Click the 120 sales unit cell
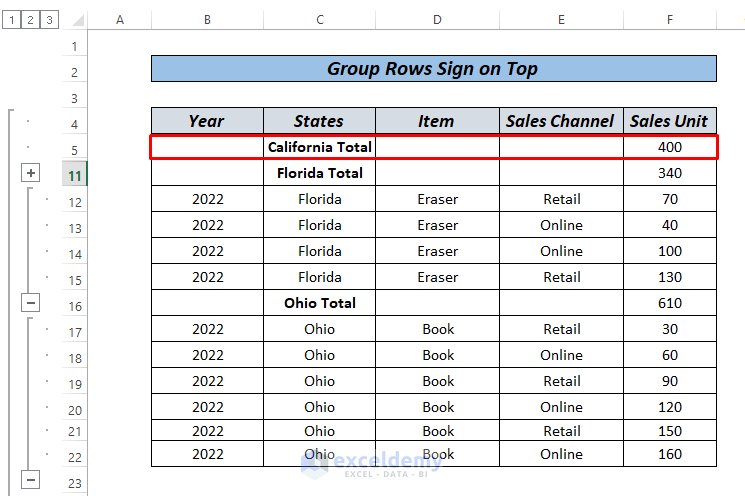The height and width of the screenshot is (496, 745). tap(670, 407)
